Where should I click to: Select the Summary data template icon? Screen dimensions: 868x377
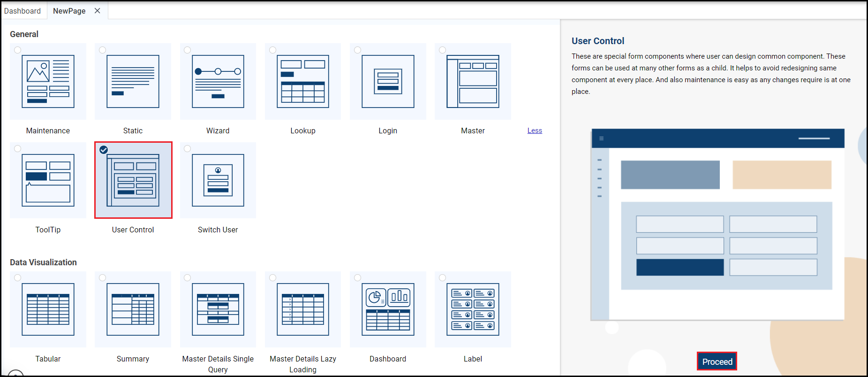(x=133, y=309)
